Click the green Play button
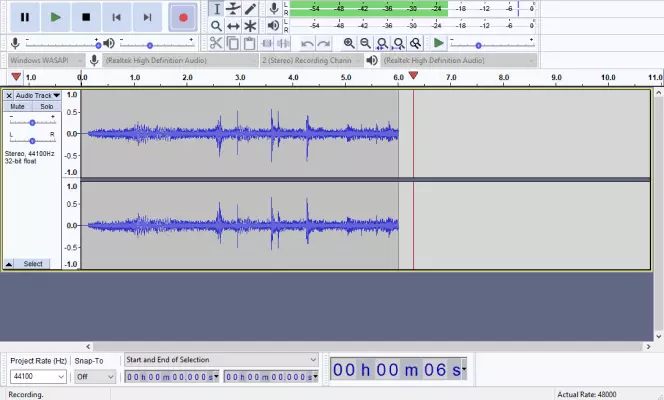 (x=55, y=17)
